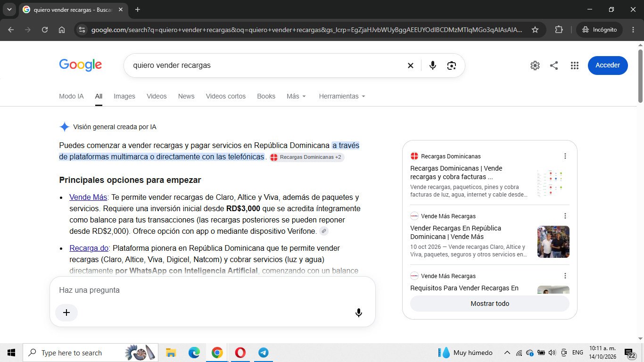Image resolution: width=644 pixels, height=362 pixels.
Task: Click the Incógnito profile button
Action: tap(600, 30)
